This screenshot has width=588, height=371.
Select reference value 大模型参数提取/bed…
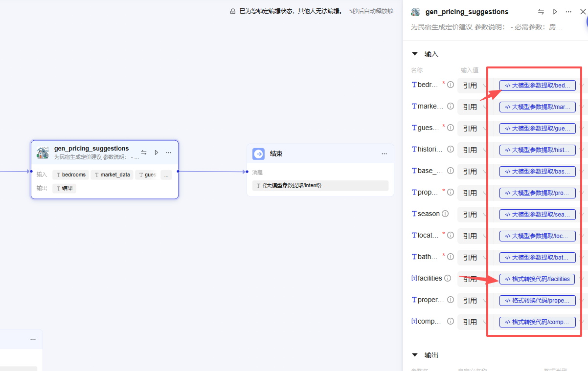537,86
